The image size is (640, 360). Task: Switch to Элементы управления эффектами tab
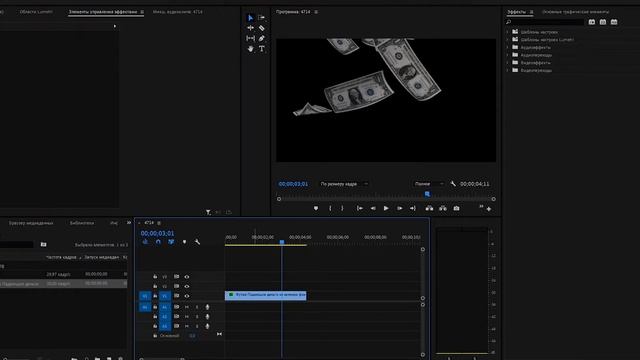[102, 12]
